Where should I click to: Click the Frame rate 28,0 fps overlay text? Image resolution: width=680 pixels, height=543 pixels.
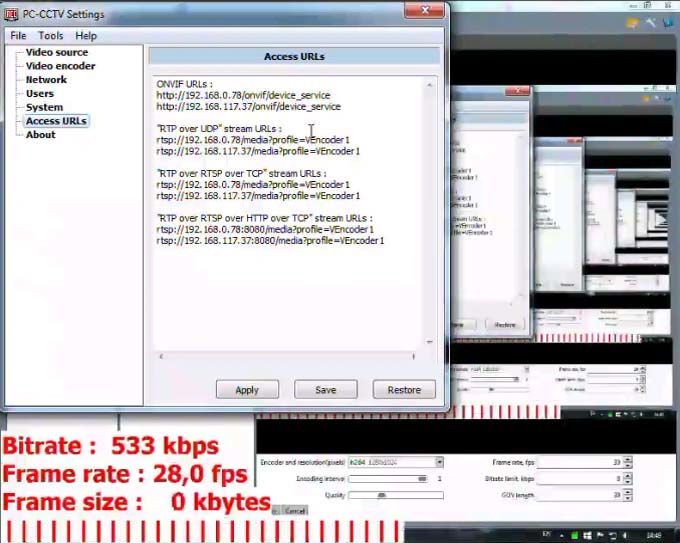[125, 474]
